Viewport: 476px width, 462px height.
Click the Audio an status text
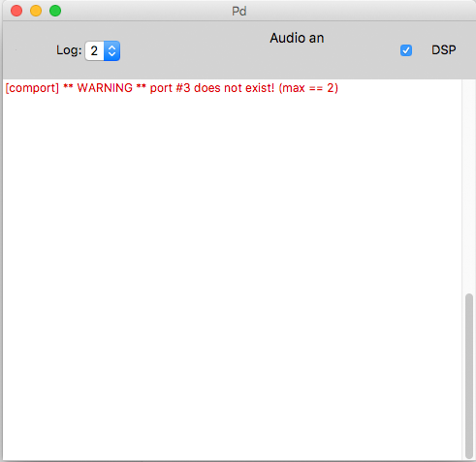point(297,38)
